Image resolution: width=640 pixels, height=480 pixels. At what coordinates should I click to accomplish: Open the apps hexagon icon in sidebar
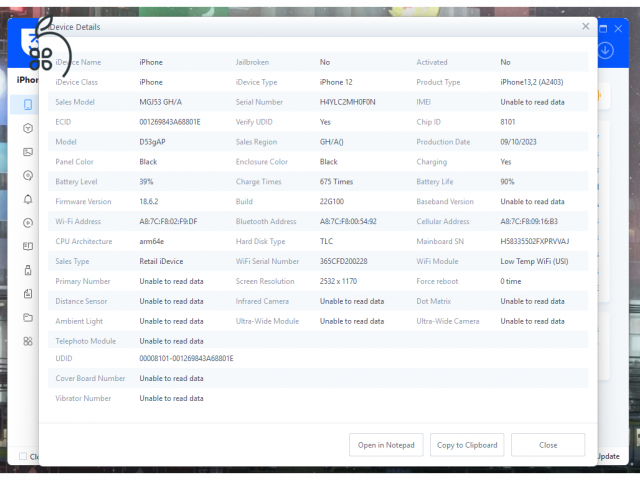(28, 128)
